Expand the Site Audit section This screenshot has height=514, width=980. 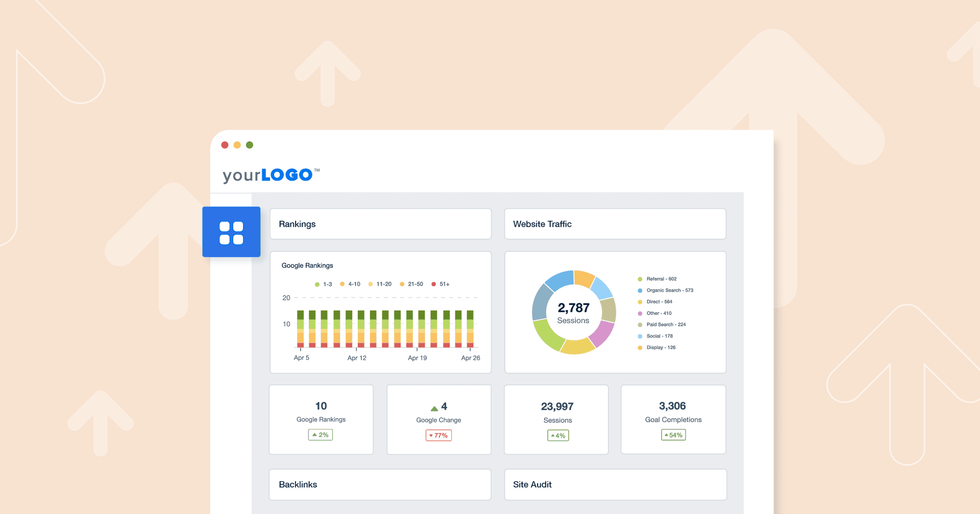coord(615,484)
